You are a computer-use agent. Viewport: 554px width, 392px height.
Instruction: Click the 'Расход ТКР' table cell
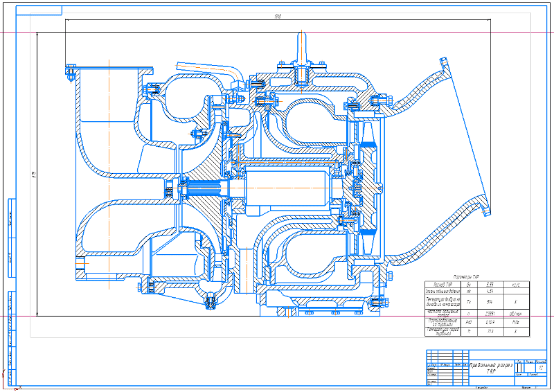[443, 285]
